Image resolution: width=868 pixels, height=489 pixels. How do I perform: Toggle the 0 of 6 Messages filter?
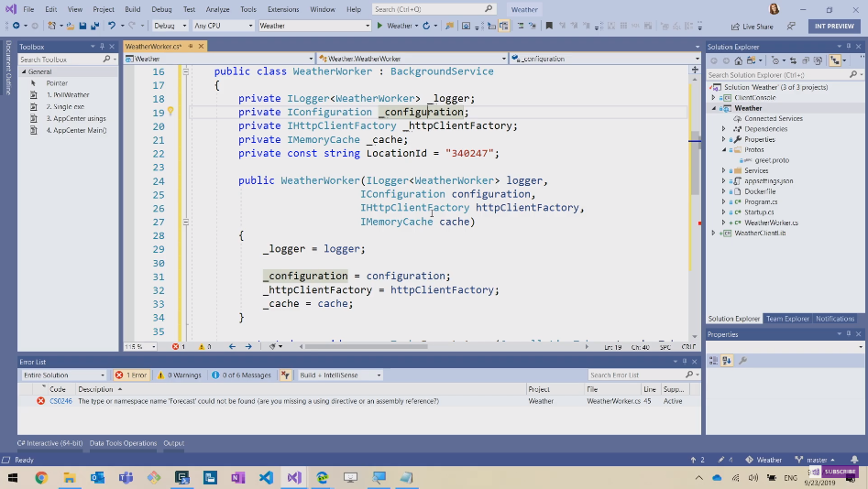(242, 375)
